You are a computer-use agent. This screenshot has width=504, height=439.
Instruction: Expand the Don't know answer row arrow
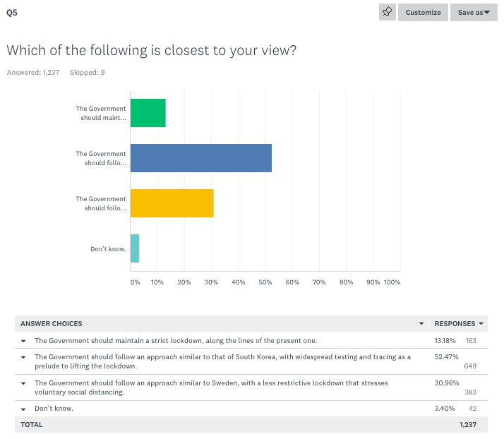pyautogui.click(x=23, y=409)
